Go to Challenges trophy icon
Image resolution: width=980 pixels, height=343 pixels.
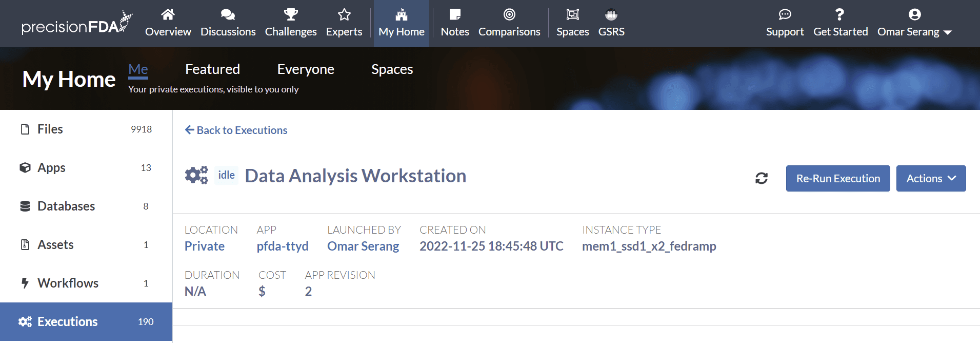(291, 14)
